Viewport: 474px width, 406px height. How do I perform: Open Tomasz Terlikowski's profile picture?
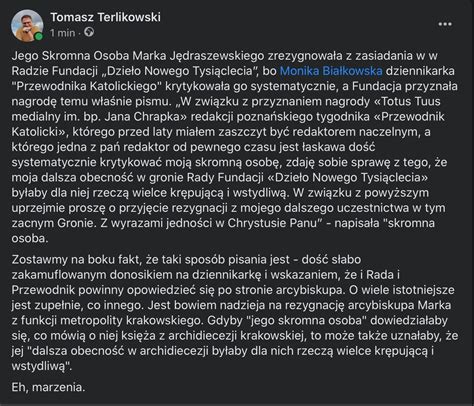[27, 26]
